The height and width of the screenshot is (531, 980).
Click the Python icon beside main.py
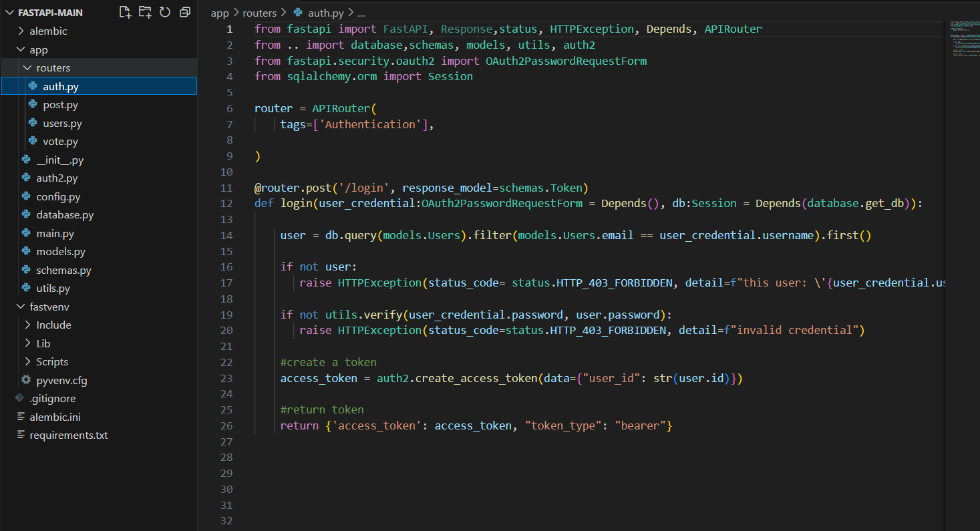click(x=26, y=233)
